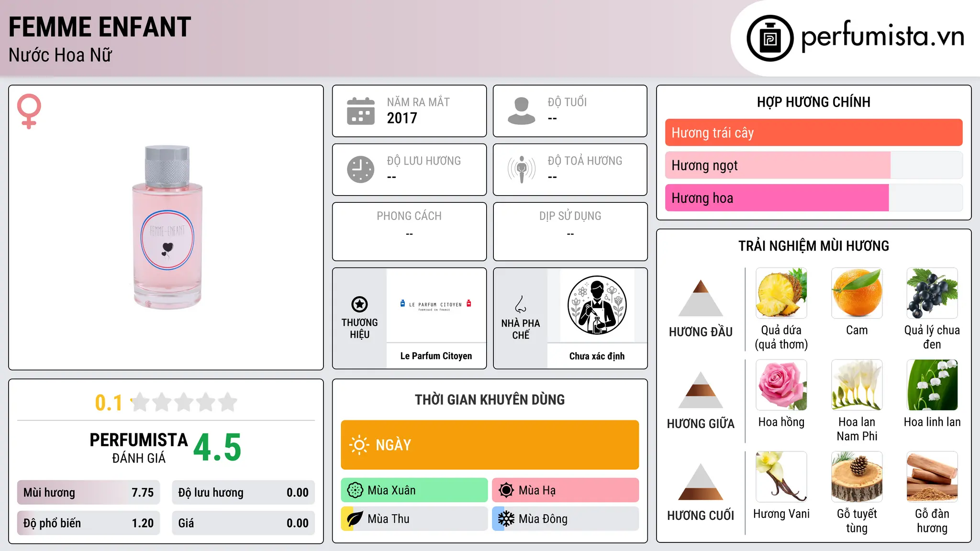
Task: Click the Mùi hương 7.75 score box
Action: [89, 493]
